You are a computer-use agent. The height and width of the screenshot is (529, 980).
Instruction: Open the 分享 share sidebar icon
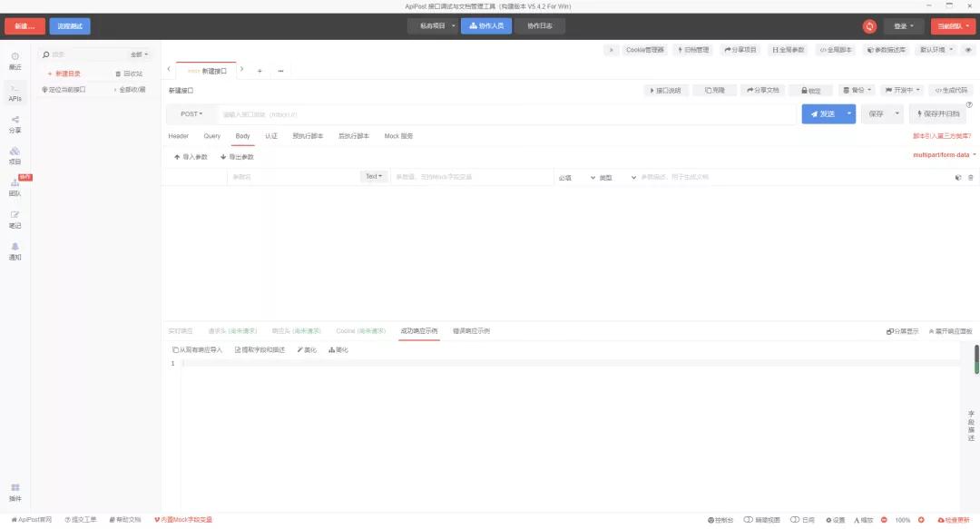pos(15,124)
